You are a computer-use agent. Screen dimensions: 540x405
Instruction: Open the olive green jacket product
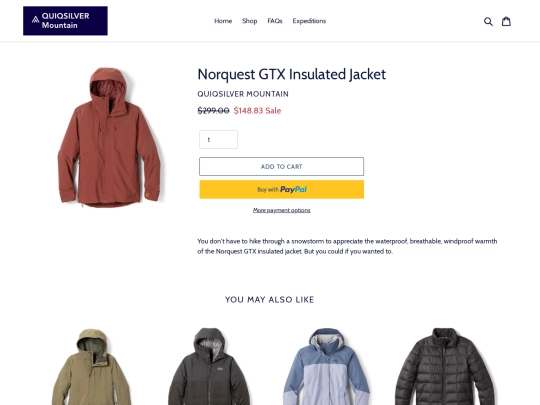92,366
